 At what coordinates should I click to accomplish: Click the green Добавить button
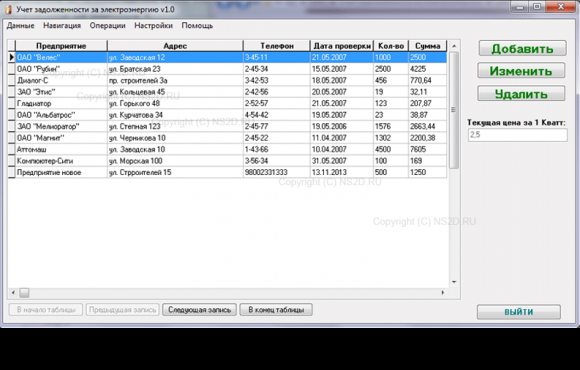click(522, 48)
